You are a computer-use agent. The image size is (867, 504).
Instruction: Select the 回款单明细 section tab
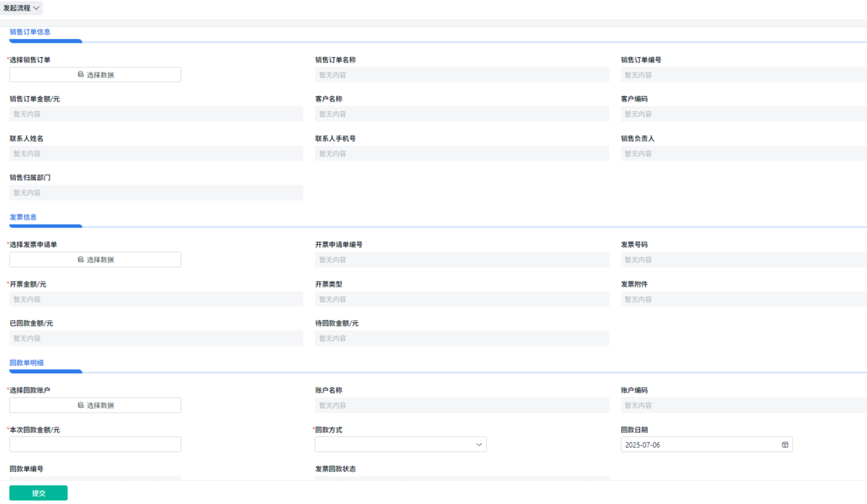(x=27, y=362)
